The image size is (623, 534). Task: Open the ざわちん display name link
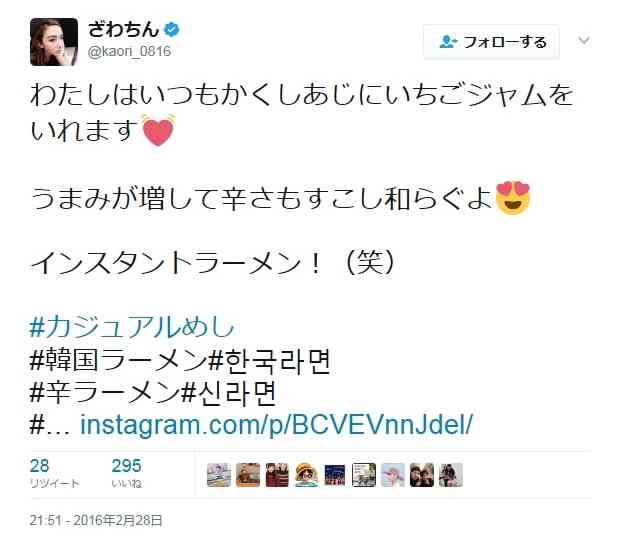[x=123, y=30]
